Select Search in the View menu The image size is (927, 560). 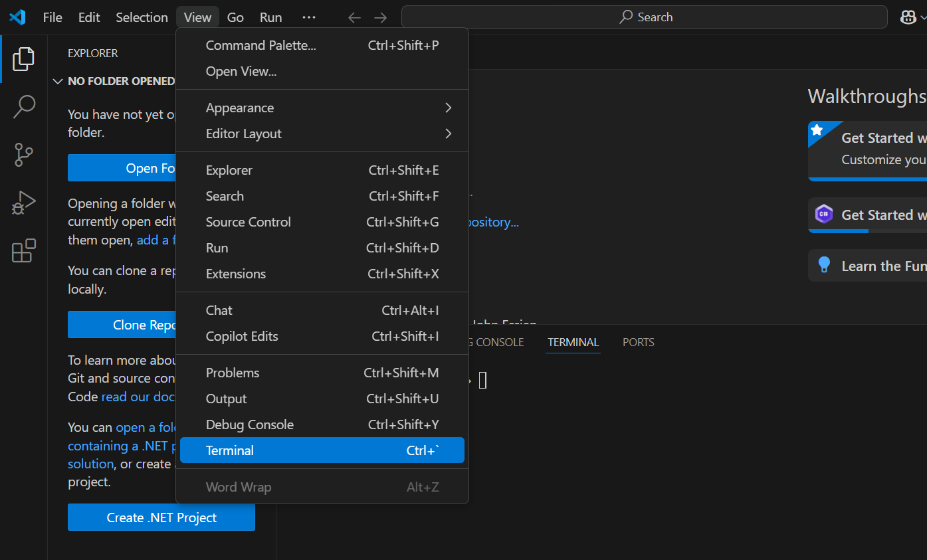pyautogui.click(x=322, y=196)
